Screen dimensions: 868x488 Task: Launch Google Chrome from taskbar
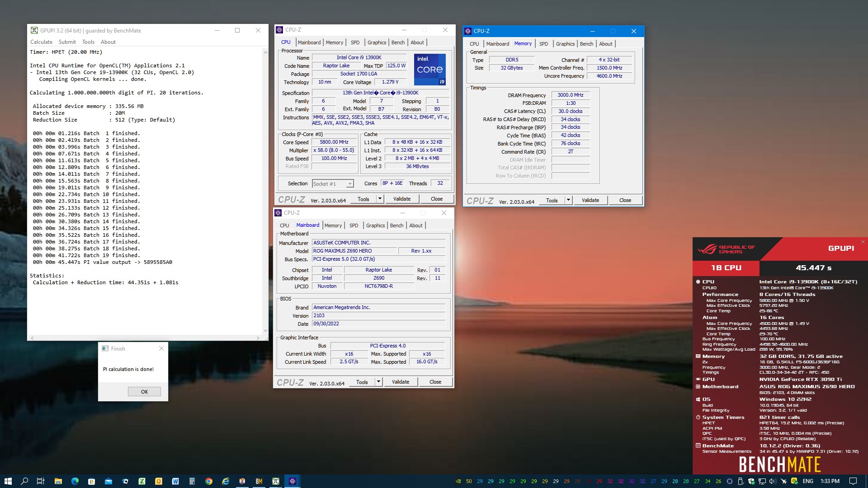pyautogui.click(x=209, y=481)
